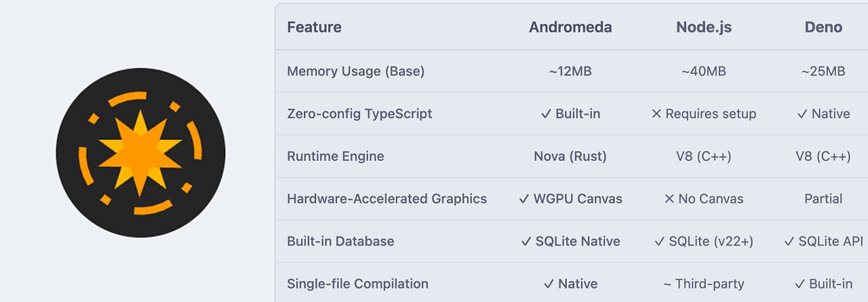The width and height of the screenshot is (868, 302).
Task: Select the Memory Usage (Base) row label
Action: (355, 71)
